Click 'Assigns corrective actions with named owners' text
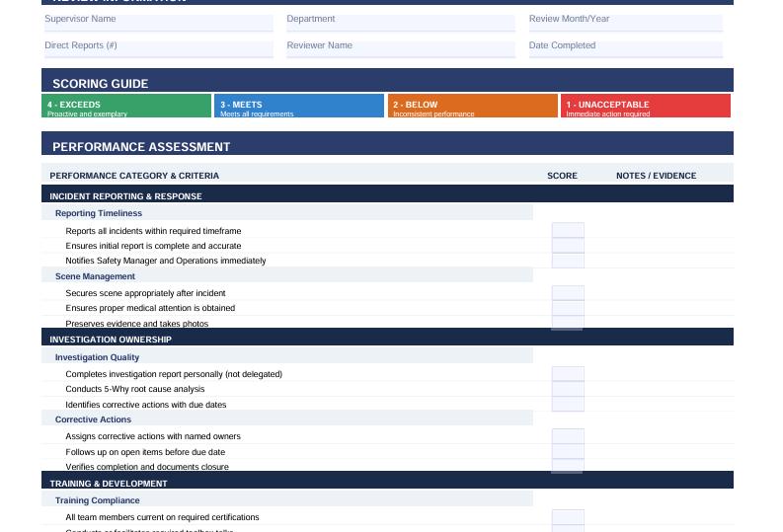The width and height of the screenshot is (783, 532). [153, 436]
